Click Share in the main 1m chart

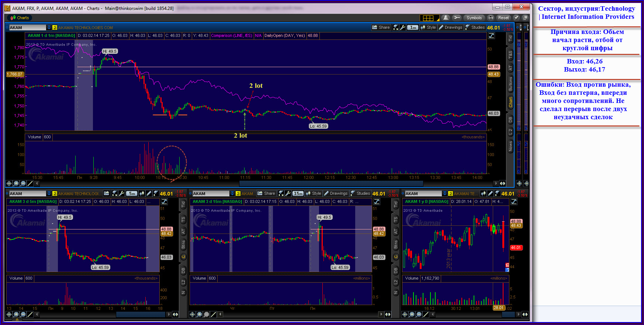pyautogui.click(x=381, y=27)
